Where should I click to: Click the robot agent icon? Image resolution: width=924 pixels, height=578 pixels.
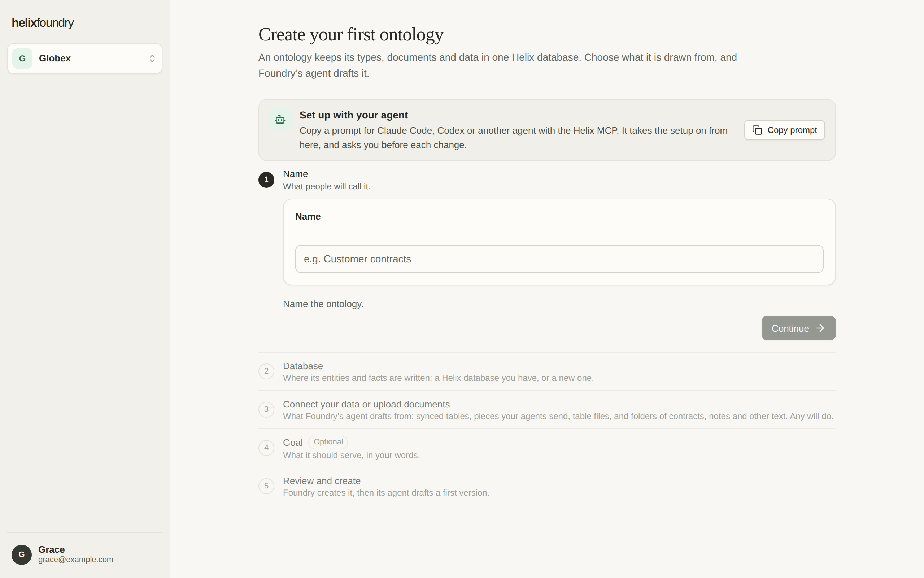(x=280, y=120)
